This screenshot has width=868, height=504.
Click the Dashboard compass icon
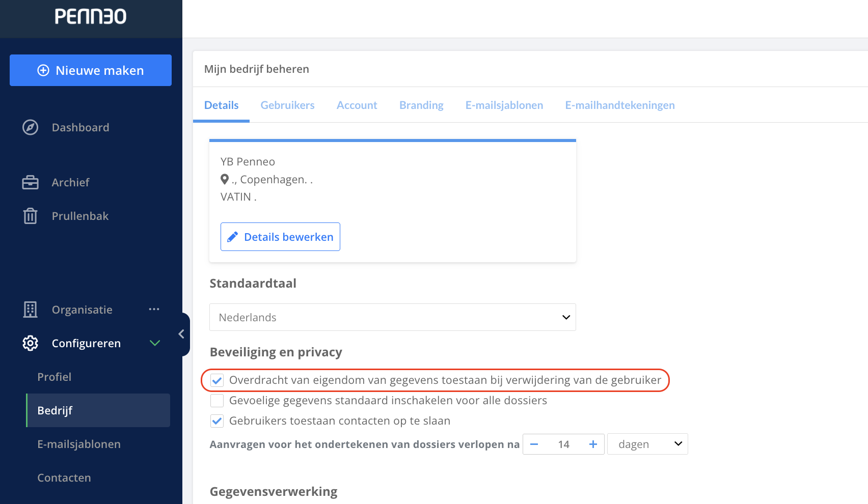[30, 127]
